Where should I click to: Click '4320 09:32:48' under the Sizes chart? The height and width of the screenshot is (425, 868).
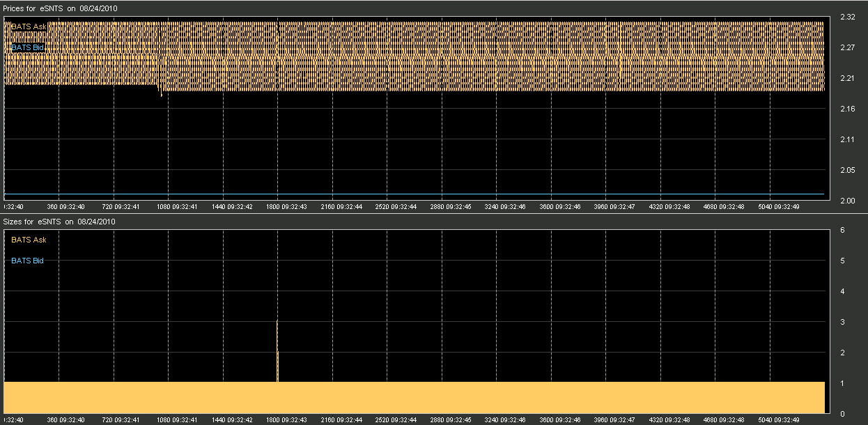click(669, 420)
